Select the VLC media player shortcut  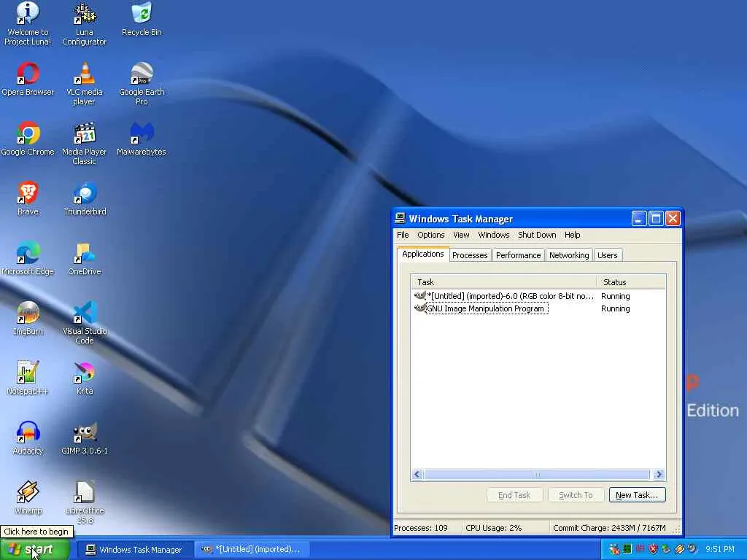pos(85,84)
